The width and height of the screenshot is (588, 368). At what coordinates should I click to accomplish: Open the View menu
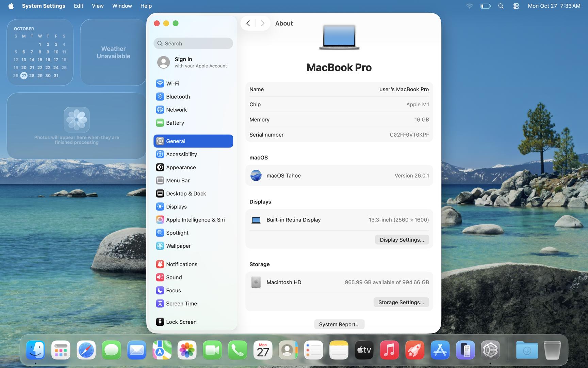pos(98,6)
